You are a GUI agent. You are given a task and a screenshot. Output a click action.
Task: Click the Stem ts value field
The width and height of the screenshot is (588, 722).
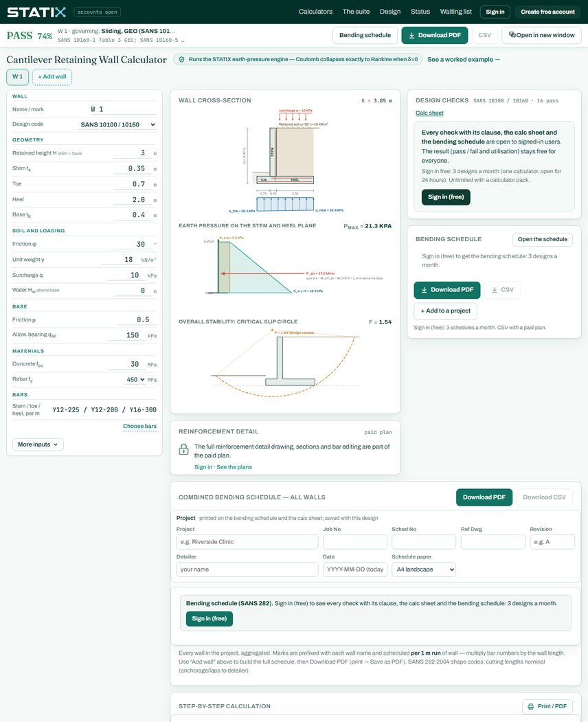133,168
